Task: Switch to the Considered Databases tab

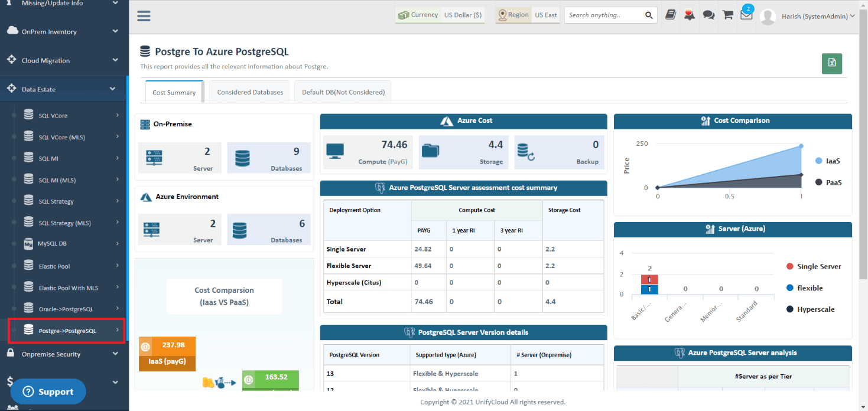Action: point(250,92)
